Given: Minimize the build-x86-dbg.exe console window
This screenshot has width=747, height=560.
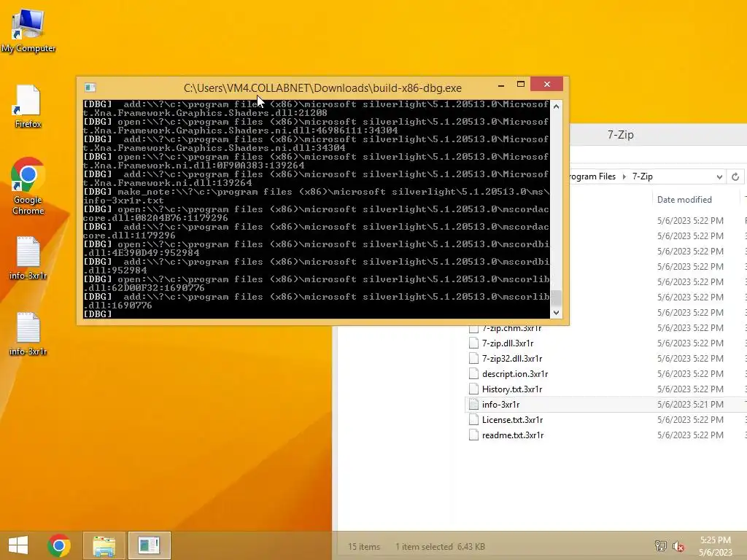Looking at the screenshot, I should (x=501, y=85).
